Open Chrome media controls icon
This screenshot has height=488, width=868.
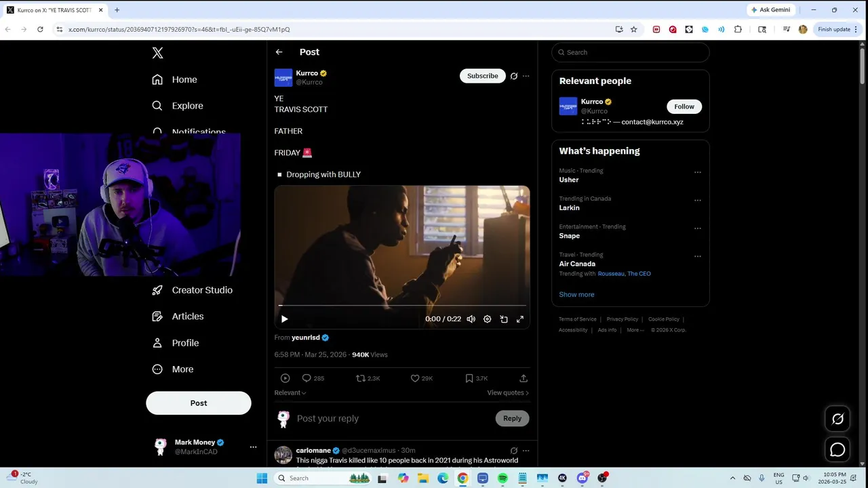[x=787, y=29]
